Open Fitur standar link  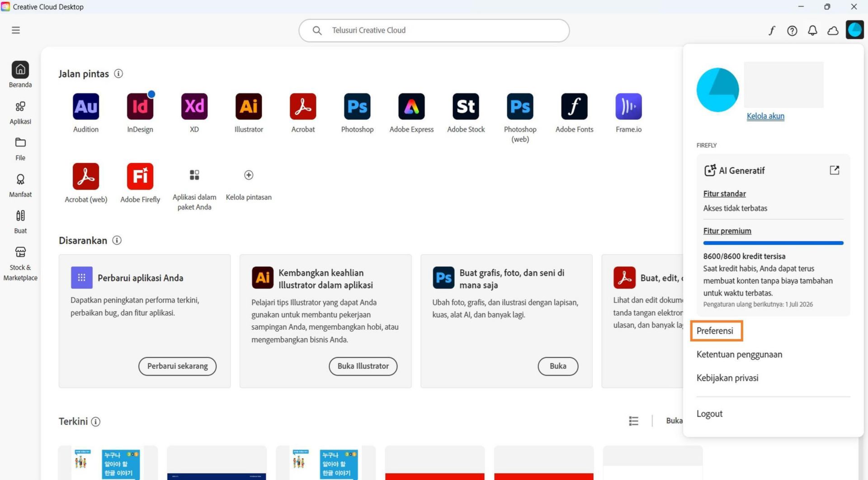pos(724,194)
